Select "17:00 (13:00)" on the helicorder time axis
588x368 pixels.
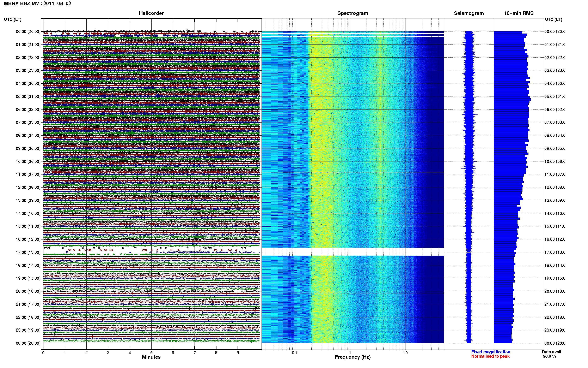(x=28, y=252)
